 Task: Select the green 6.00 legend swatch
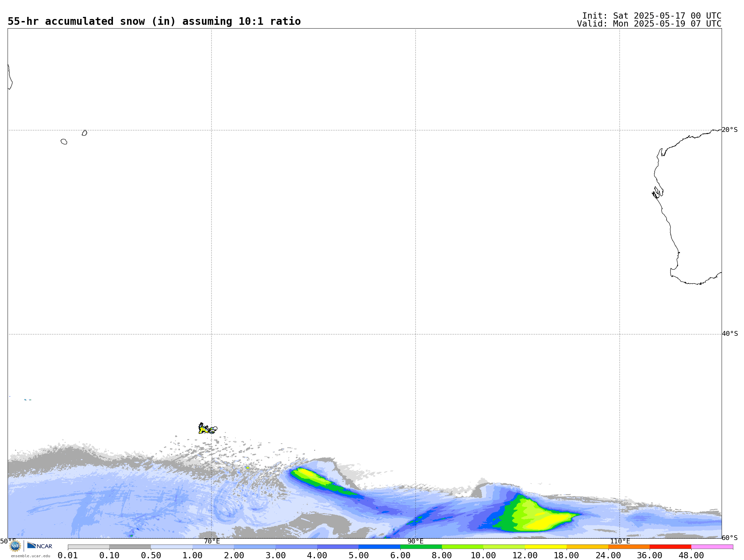[421, 547]
